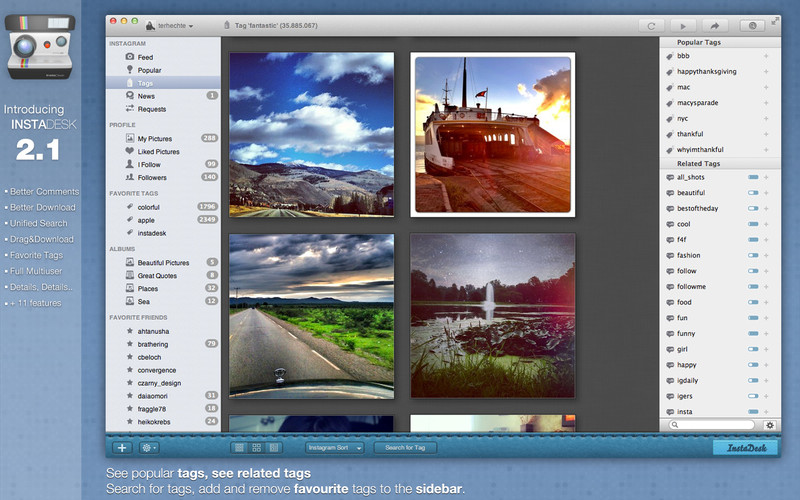
Task: Toggle the relevance pill beside 'beautiful'
Action: point(753,193)
